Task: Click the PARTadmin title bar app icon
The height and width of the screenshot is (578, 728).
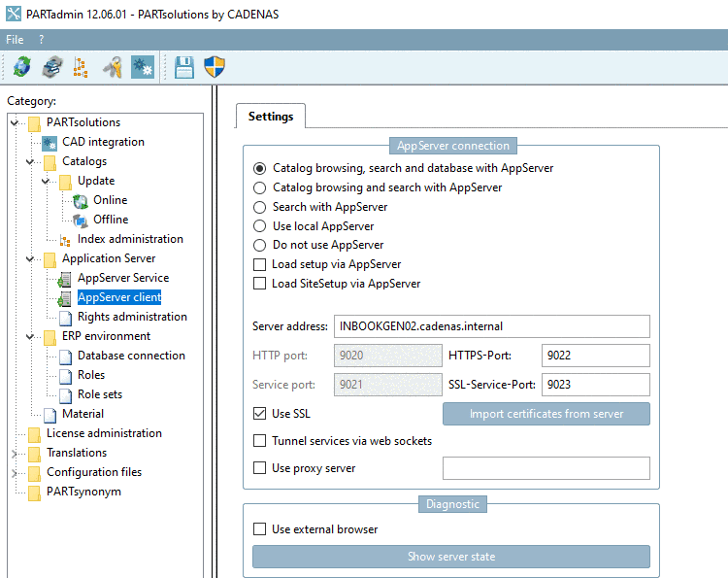Action: [13, 14]
